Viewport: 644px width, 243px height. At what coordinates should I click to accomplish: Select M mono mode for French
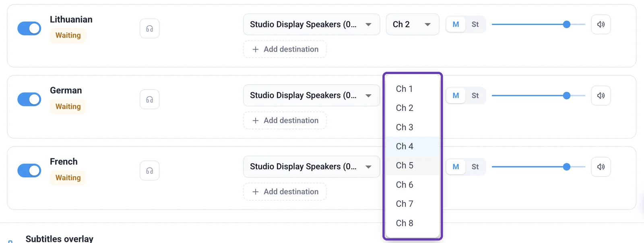(456, 167)
